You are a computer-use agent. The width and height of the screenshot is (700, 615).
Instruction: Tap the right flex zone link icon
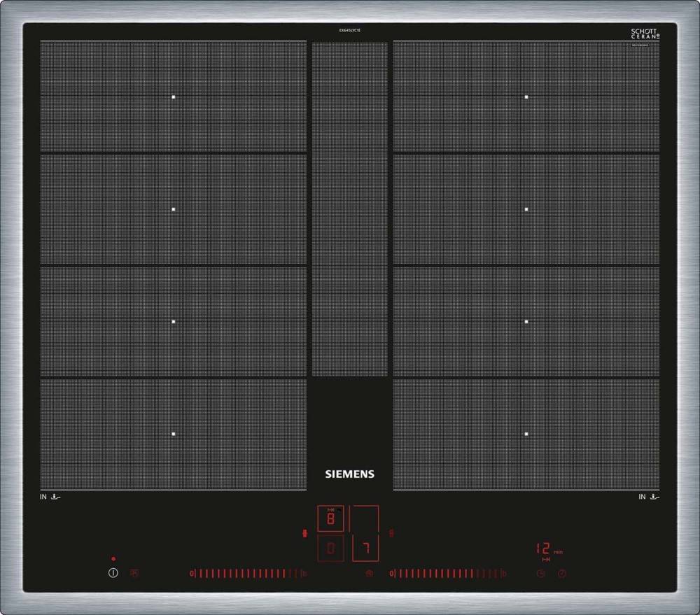391,533
